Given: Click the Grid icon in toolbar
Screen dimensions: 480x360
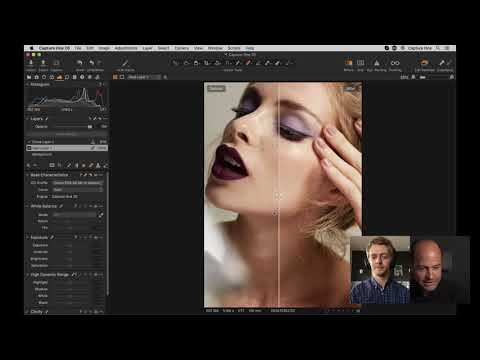Looking at the screenshot, I should pyautogui.click(x=360, y=63).
